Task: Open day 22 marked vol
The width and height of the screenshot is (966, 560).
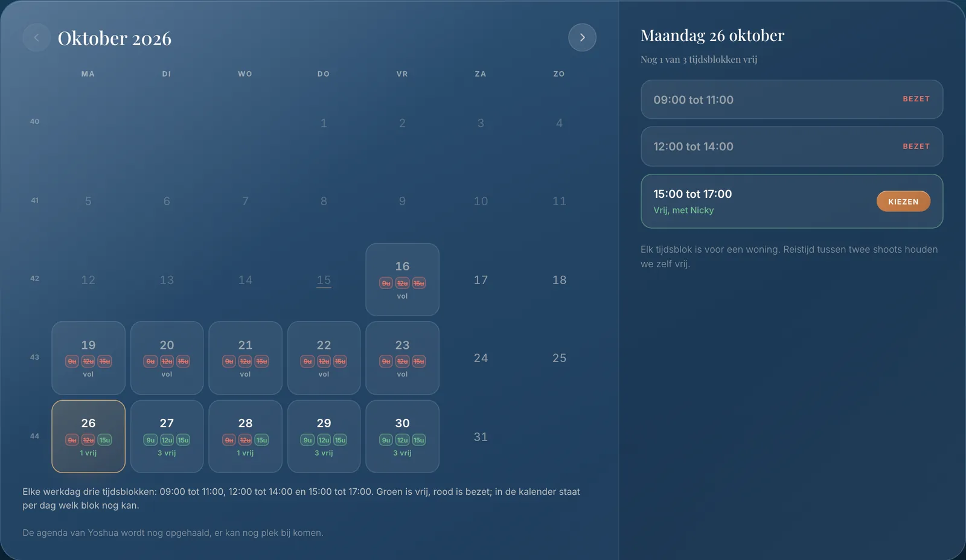Action: pos(324,358)
